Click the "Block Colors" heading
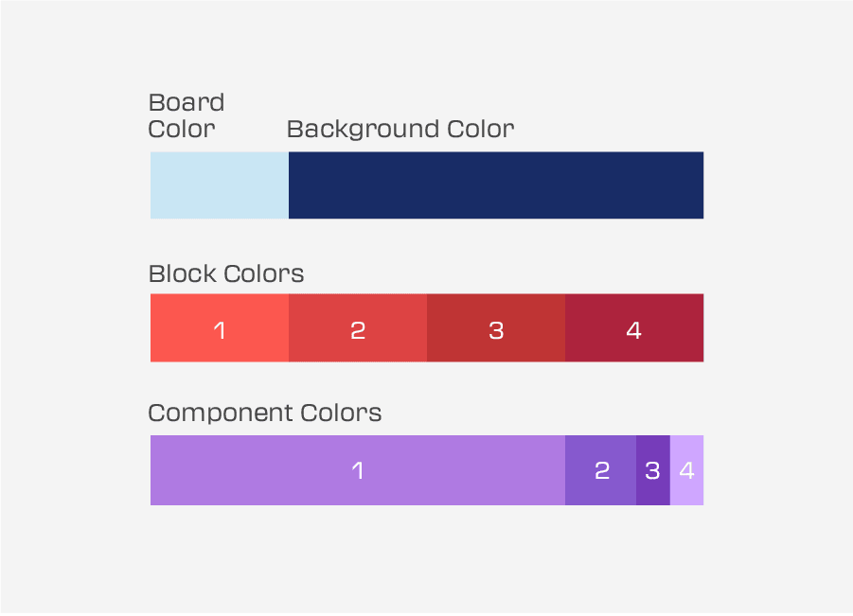Screen dimensions: 853x616 click(226, 274)
